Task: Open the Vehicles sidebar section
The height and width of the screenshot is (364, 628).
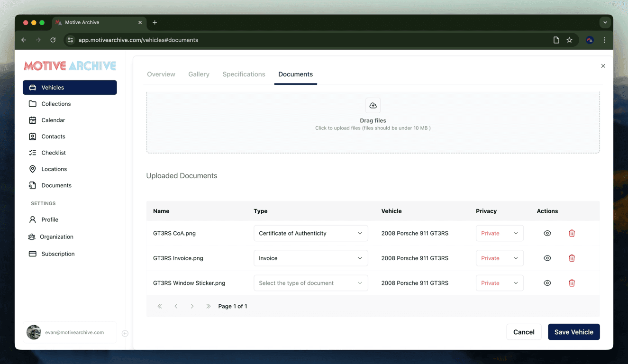Action: [x=70, y=88]
